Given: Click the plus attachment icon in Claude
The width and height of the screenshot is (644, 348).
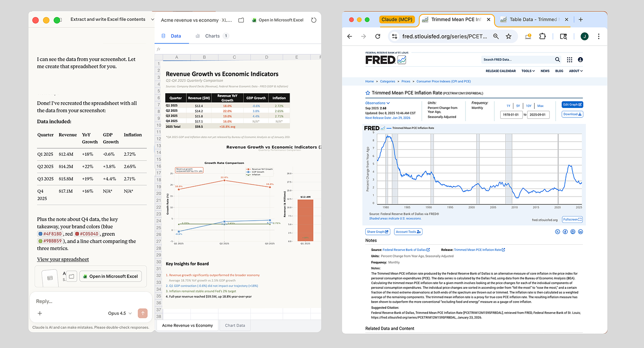Looking at the screenshot, I should click(x=40, y=313).
